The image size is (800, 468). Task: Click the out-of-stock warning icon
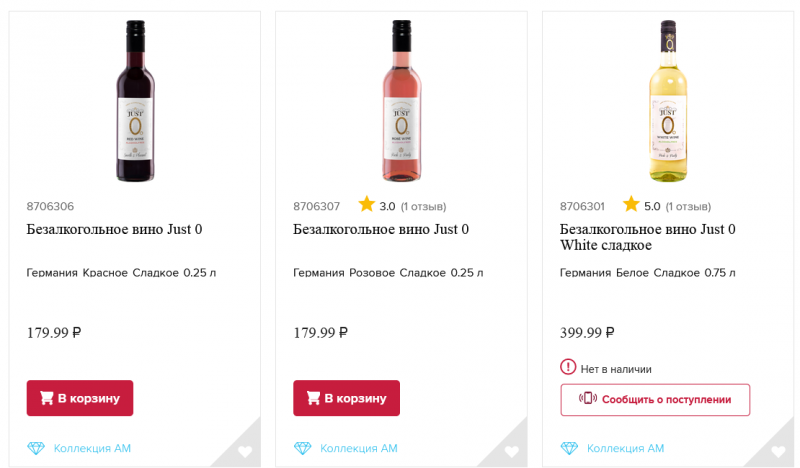pos(568,367)
